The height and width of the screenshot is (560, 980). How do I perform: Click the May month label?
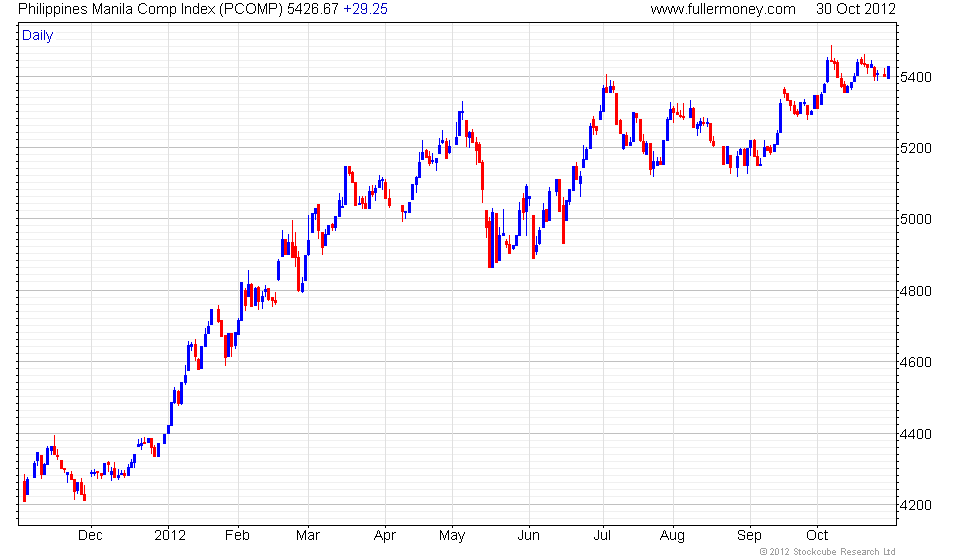click(x=452, y=536)
